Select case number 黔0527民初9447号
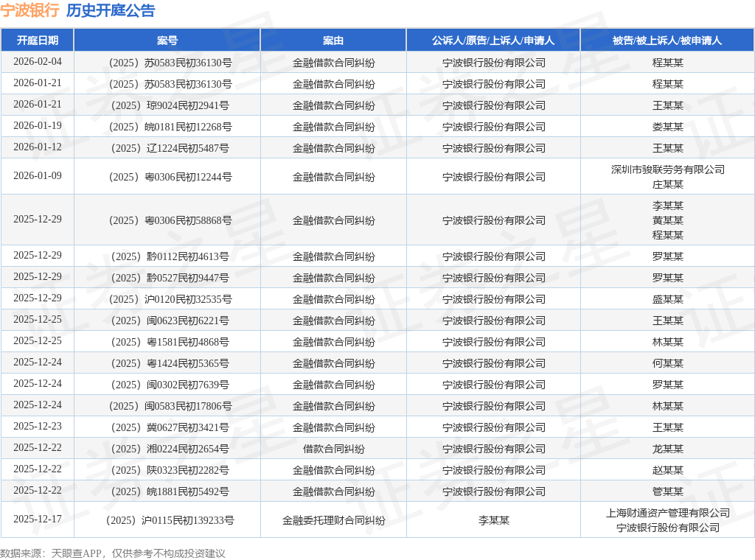The height and width of the screenshot is (560, 755). [170, 278]
